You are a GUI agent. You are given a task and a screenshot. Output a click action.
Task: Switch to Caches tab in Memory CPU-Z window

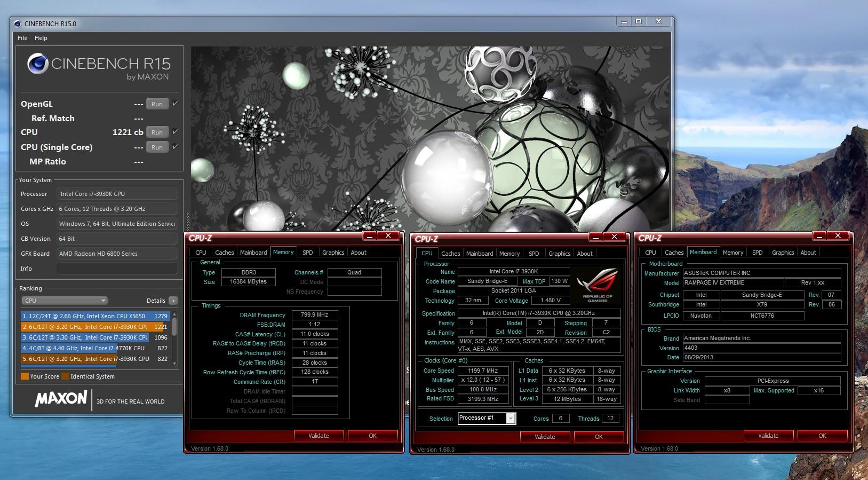225,253
